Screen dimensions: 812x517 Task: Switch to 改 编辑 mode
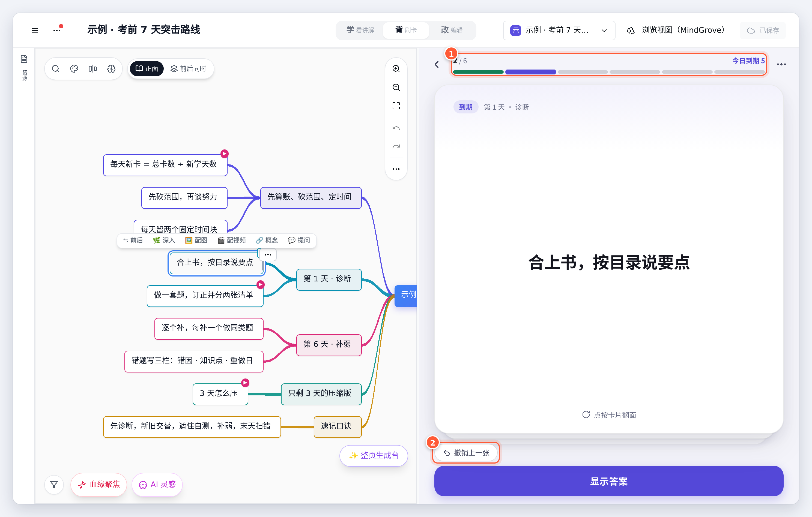pos(452,30)
